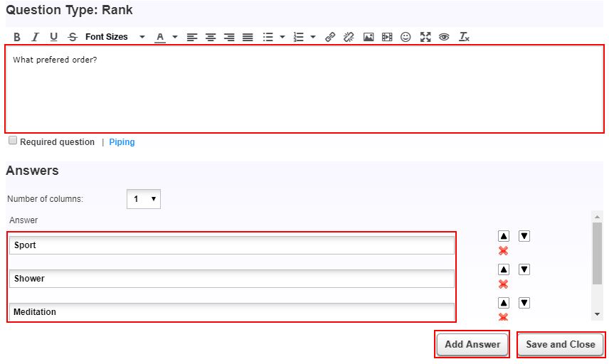The height and width of the screenshot is (364, 609).
Task: Open the Font Sizes dropdown
Action: tap(114, 37)
